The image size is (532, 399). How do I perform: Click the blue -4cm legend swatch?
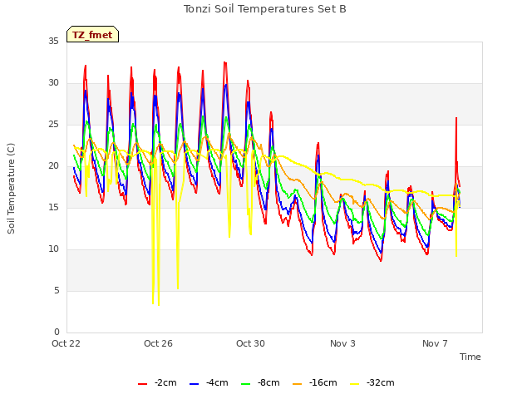click(194, 384)
